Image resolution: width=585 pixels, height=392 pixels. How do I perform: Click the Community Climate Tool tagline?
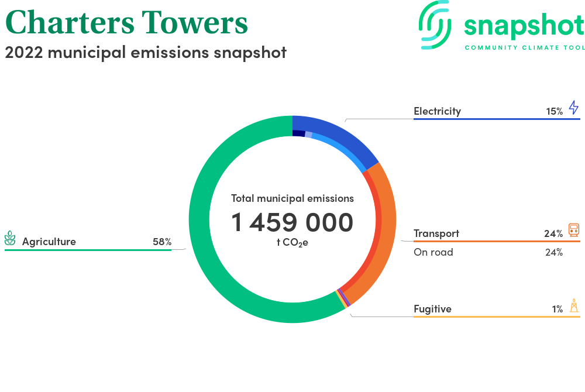524,47
